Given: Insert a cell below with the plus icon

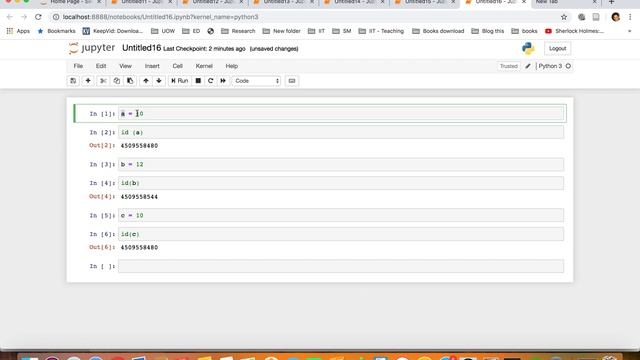Looking at the screenshot, I should pos(88,81).
